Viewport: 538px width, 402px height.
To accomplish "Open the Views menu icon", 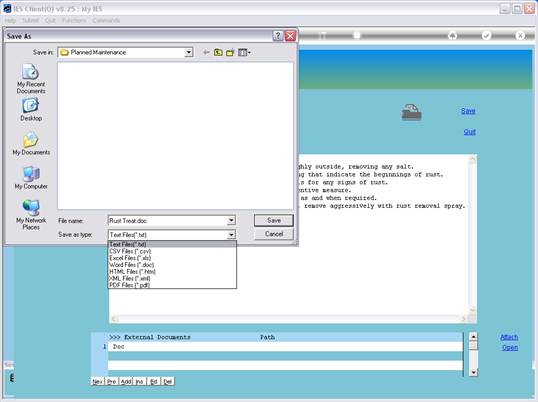I will pyautogui.click(x=244, y=52).
